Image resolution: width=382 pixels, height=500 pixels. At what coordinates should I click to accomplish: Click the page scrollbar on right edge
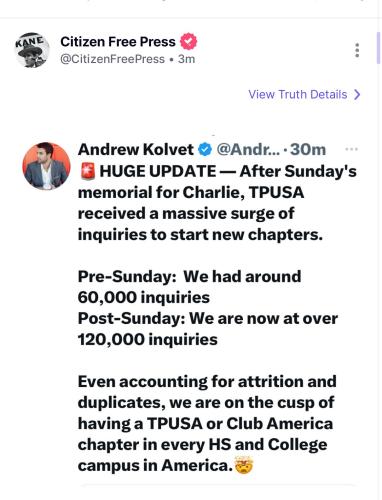[378, 48]
